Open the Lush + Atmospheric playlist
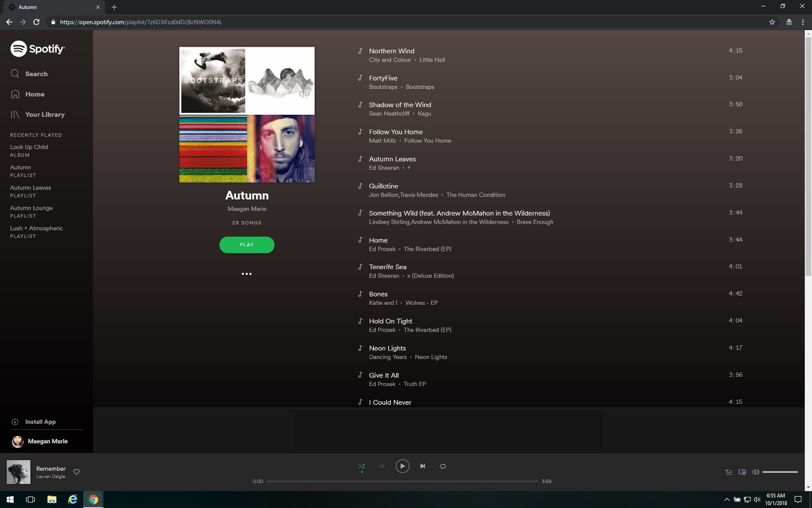 coord(37,232)
